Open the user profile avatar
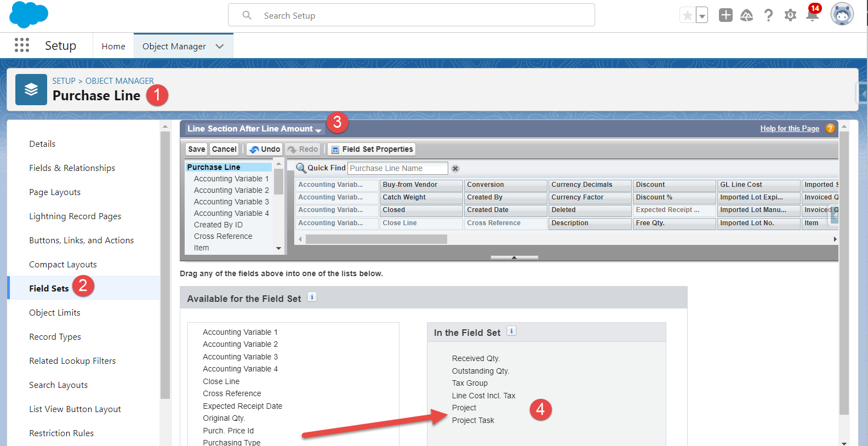 click(x=842, y=14)
